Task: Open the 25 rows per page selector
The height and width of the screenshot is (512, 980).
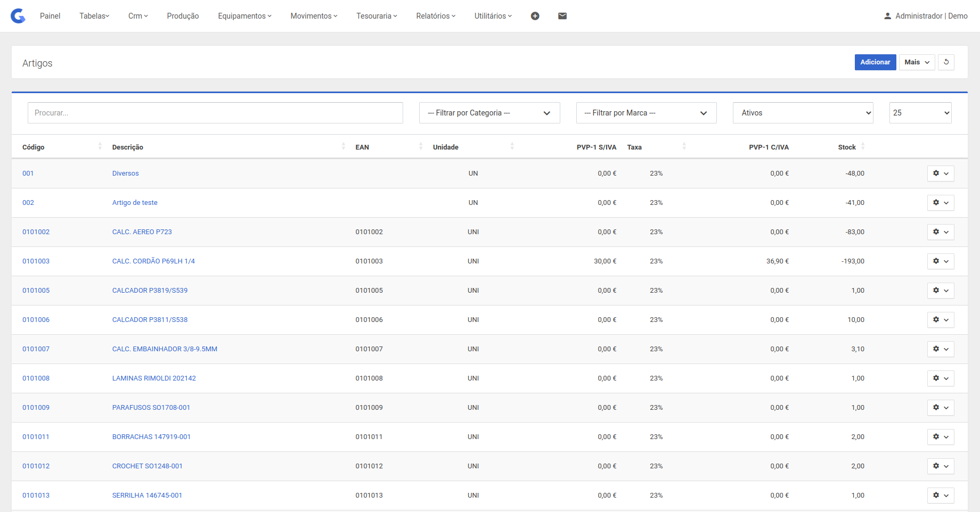Action: point(920,113)
